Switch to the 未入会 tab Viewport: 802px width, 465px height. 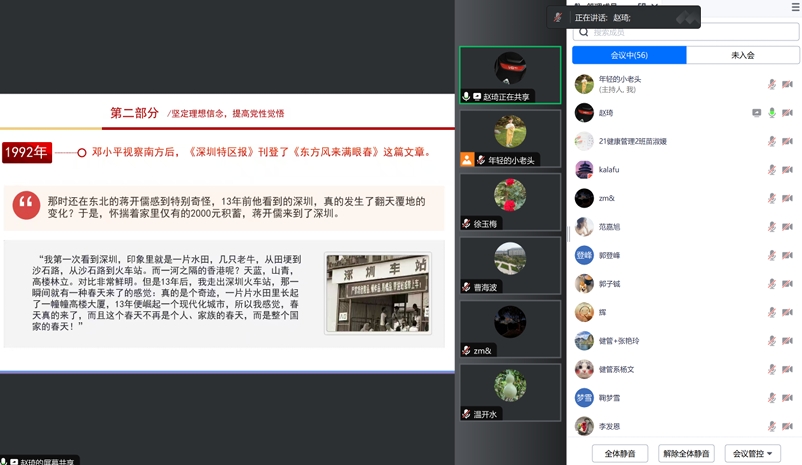tap(743, 55)
